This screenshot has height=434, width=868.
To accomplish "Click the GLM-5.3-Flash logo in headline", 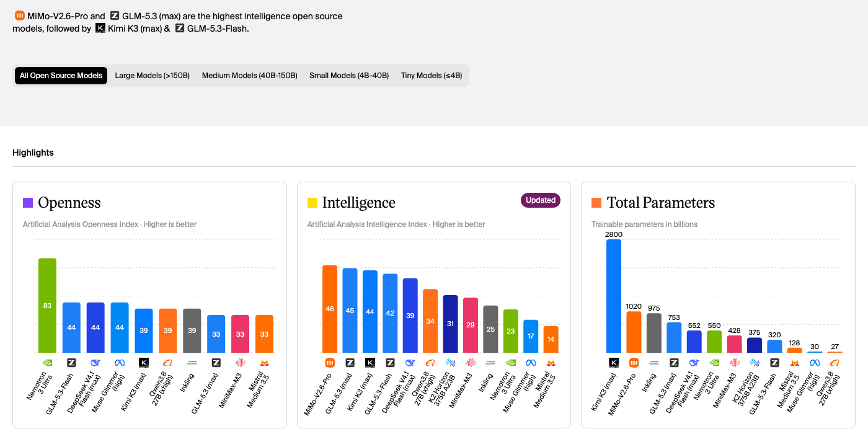I will pos(180,28).
